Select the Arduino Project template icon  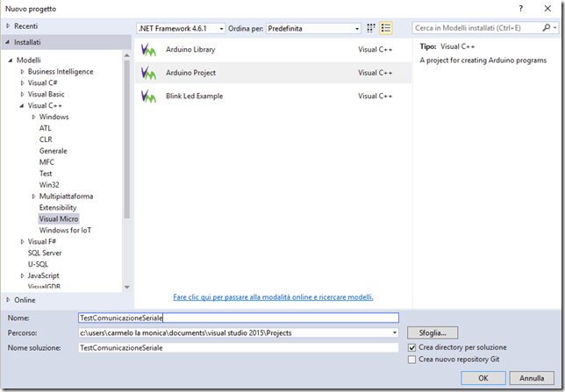[148, 73]
